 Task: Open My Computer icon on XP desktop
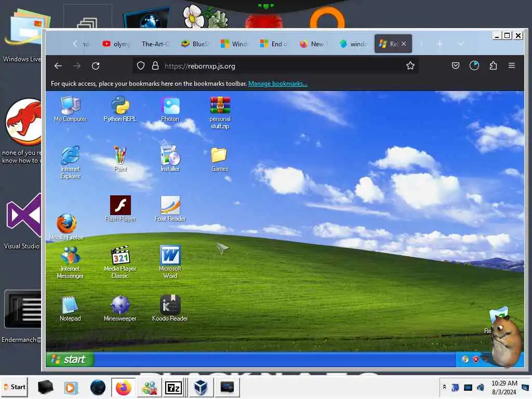pyautogui.click(x=70, y=109)
